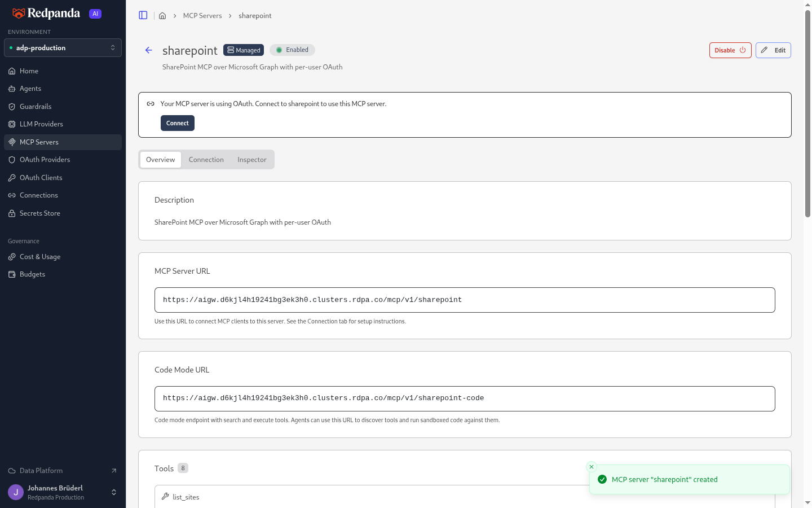Open Home in the sidebar
The width and height of the screenshot is (812, 508).
coord(63,71)
